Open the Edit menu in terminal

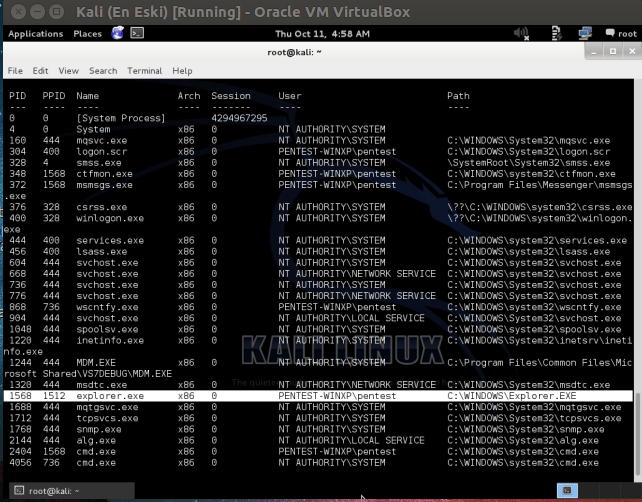pos(40,71)
